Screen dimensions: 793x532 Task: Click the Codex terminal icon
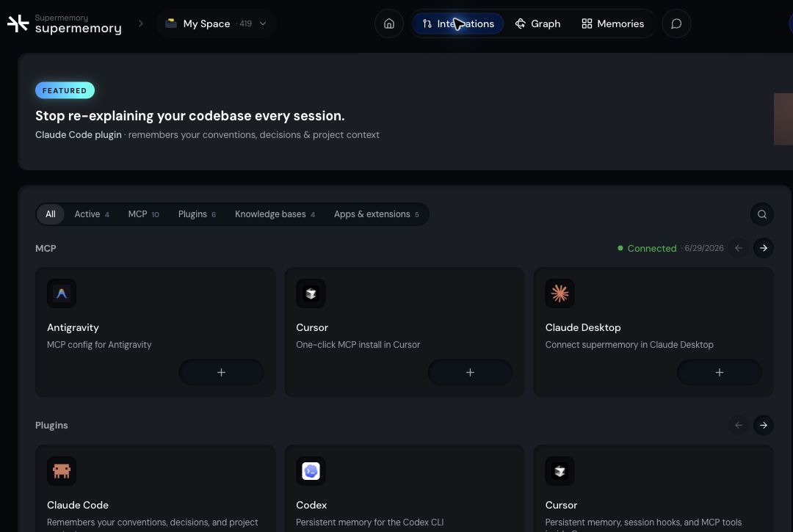[x=311, y=471]
